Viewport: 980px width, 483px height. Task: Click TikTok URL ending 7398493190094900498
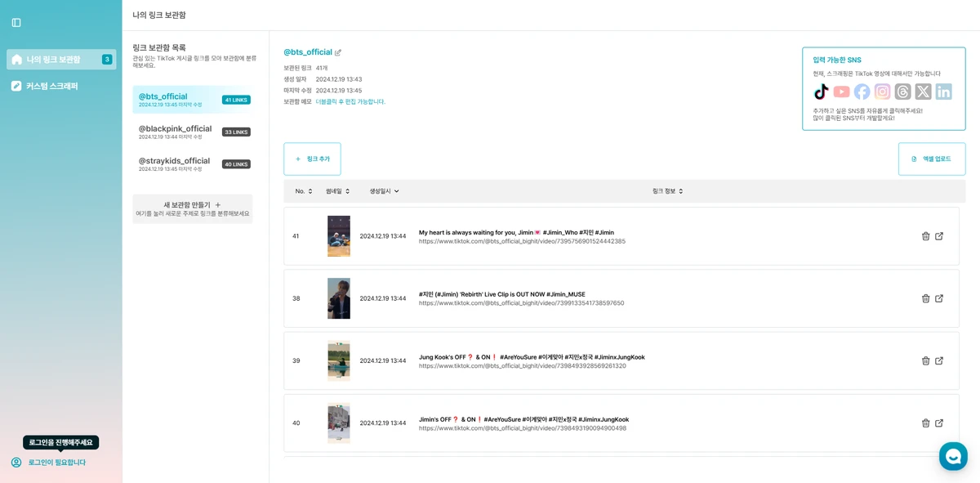523,428
